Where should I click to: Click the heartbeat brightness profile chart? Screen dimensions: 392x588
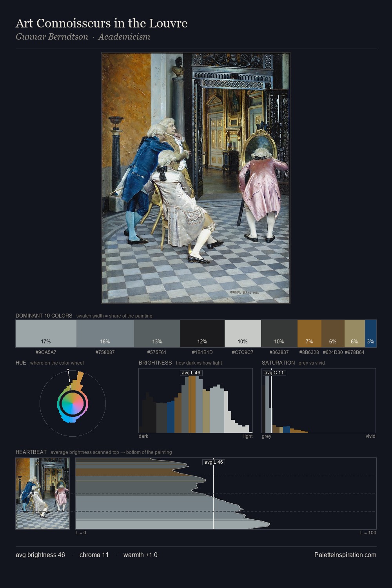226,493
